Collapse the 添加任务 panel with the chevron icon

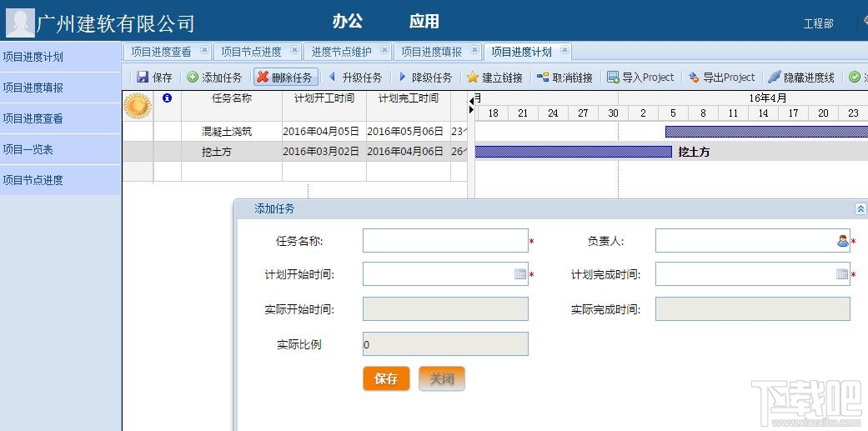click(860, 208)
